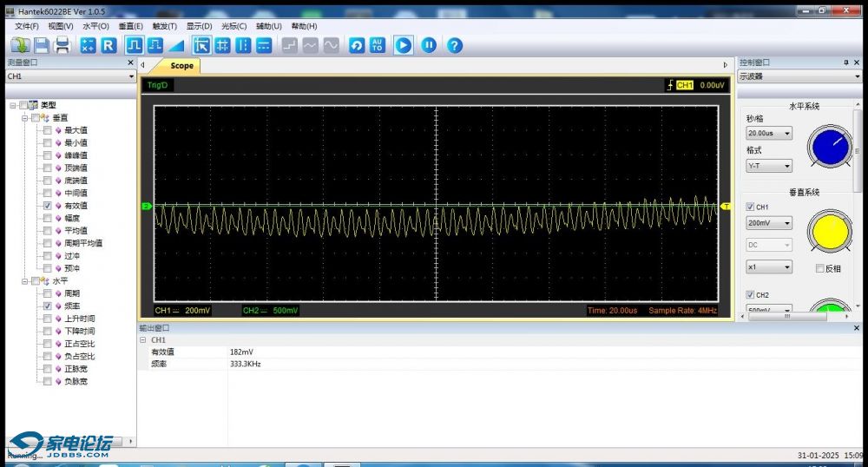Viewport: 868px width, 467px height.
Task: Open the 触发(T) menu
Action: point(164,26)
